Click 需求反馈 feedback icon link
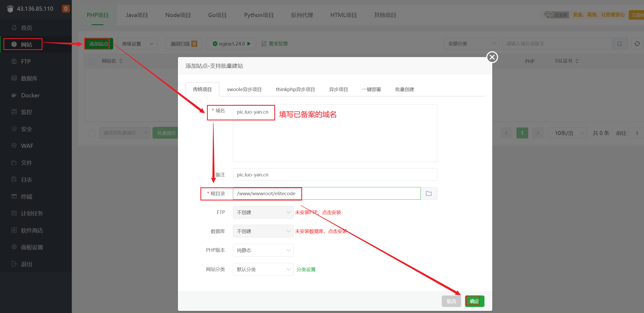This screenshot has width=644, height=313. 275,44
